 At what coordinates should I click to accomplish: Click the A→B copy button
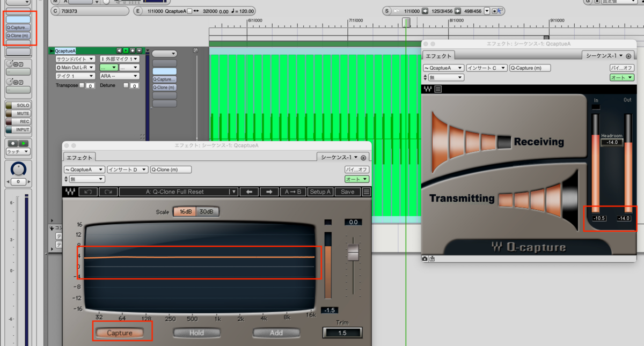point(293,192)
